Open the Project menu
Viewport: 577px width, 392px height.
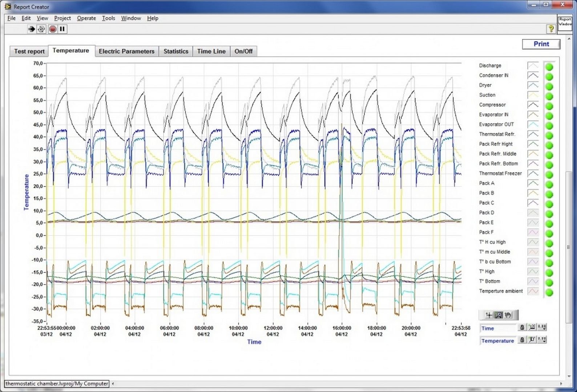(62, 18)
